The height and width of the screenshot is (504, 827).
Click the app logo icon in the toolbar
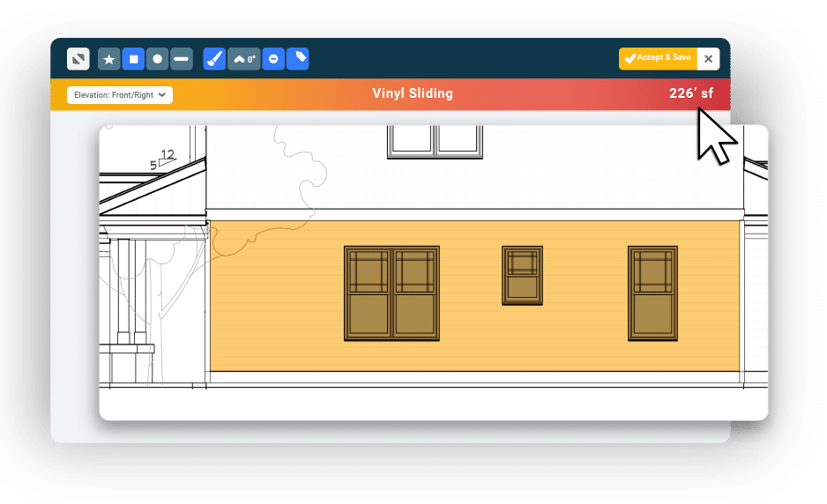(x=78, y=59)
